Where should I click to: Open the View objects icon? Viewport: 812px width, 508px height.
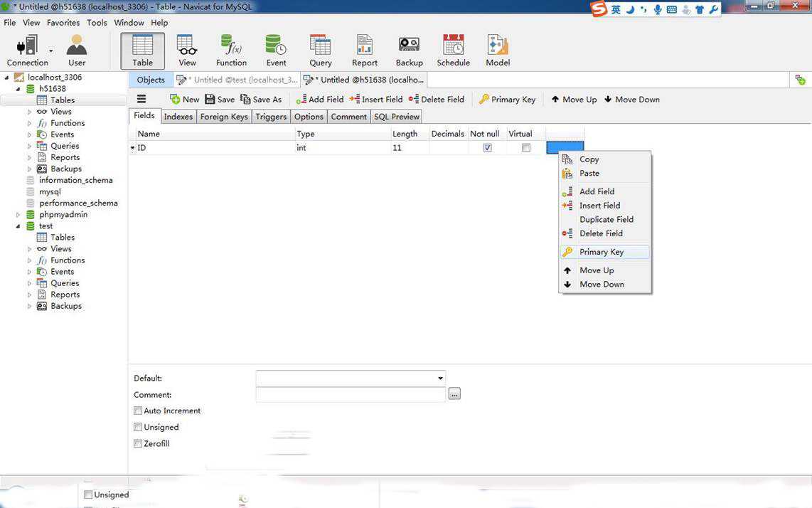click(x=187, y=51)
